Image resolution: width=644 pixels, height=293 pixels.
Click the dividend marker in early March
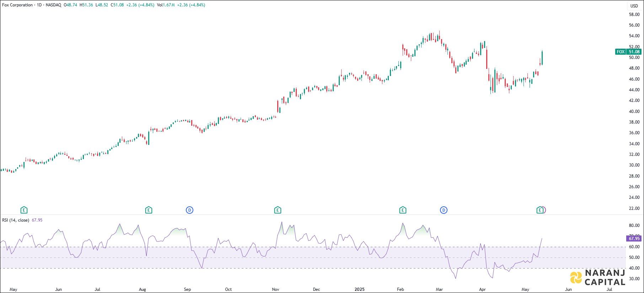coord(444,210)
